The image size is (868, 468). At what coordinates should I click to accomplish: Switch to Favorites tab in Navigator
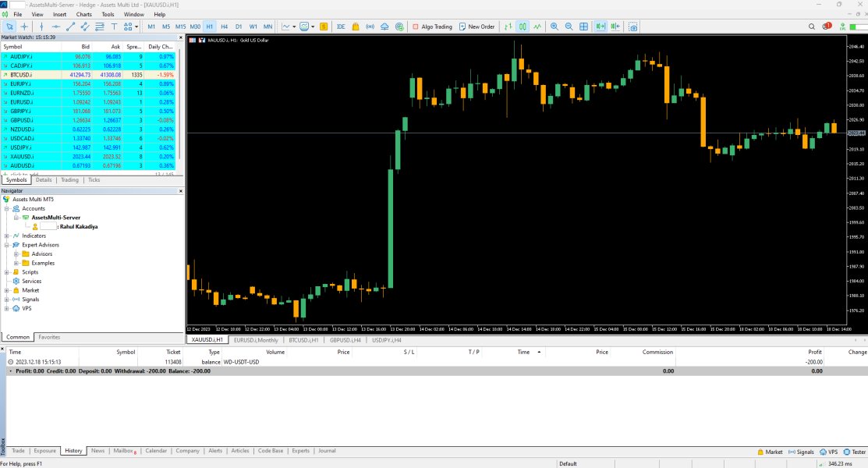coord(49,337)
